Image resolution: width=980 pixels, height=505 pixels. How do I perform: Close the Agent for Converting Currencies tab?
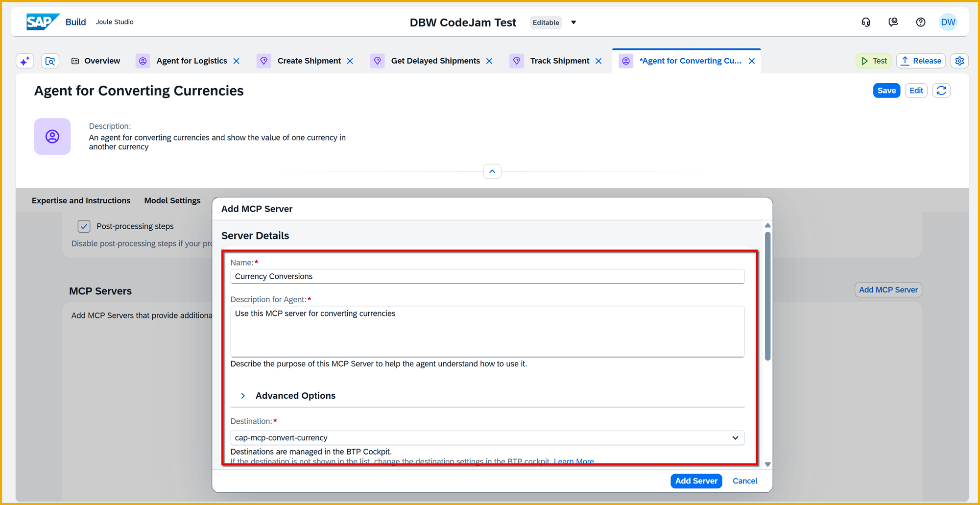[752, 61]
